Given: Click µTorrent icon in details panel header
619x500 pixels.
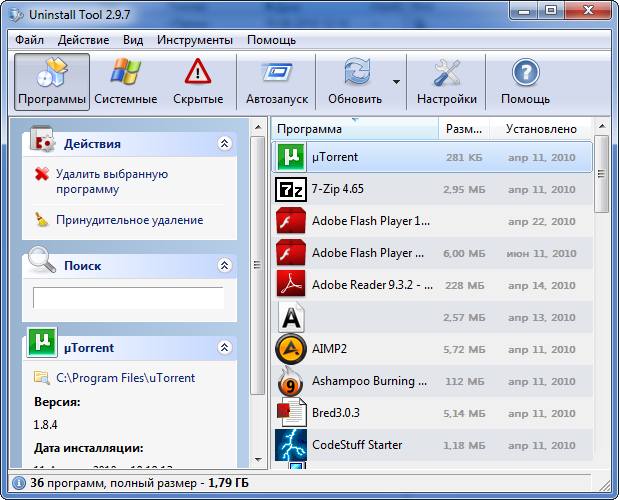Looking at the screenshot, I should [42, 342].
